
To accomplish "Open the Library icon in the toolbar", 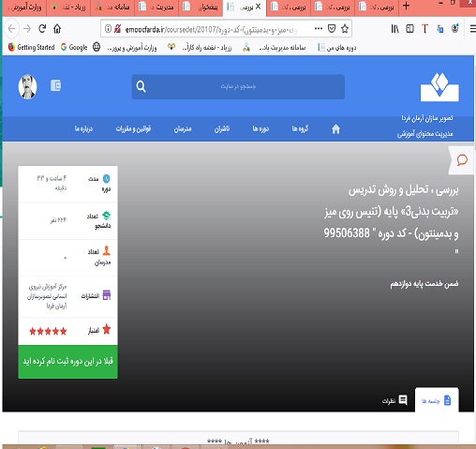I will pos(394,29).
